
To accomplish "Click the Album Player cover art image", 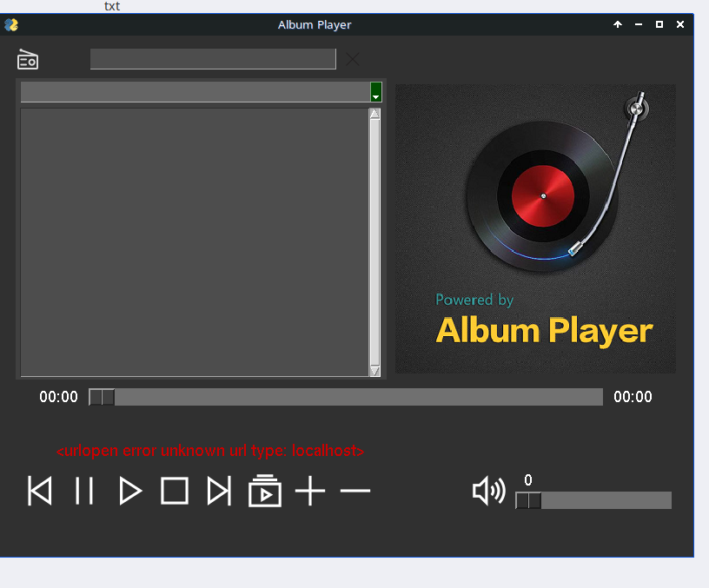I will [x=535, y=228].
